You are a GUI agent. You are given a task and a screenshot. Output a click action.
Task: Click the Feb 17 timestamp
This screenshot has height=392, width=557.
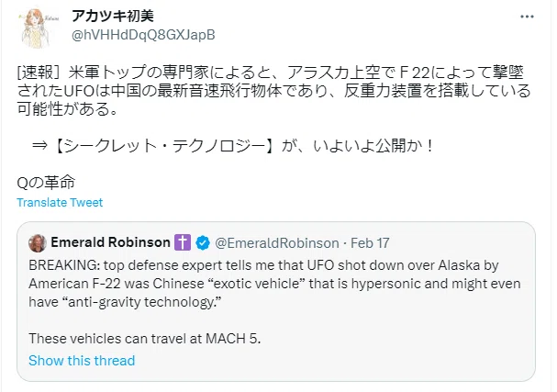[370, 243]
